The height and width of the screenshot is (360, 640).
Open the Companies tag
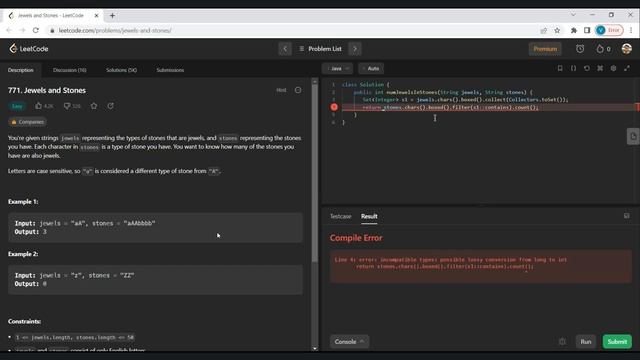pos(27,122)
